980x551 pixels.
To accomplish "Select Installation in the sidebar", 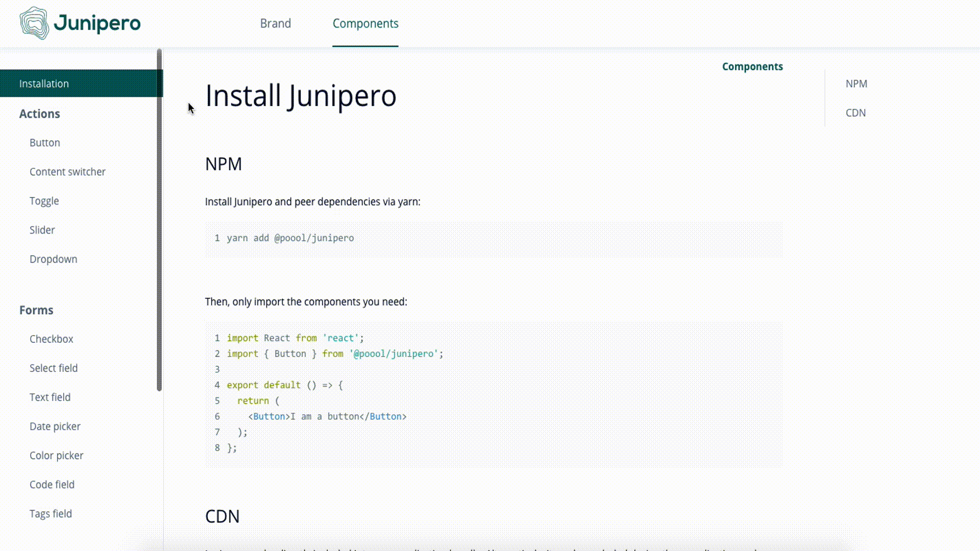I will click(44, 84).
